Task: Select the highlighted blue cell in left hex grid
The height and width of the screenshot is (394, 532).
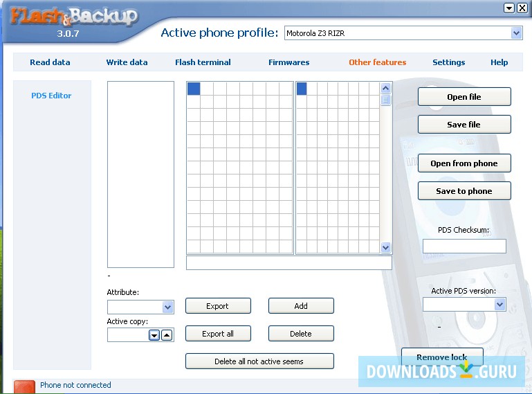Action: (x=194, y=89)
